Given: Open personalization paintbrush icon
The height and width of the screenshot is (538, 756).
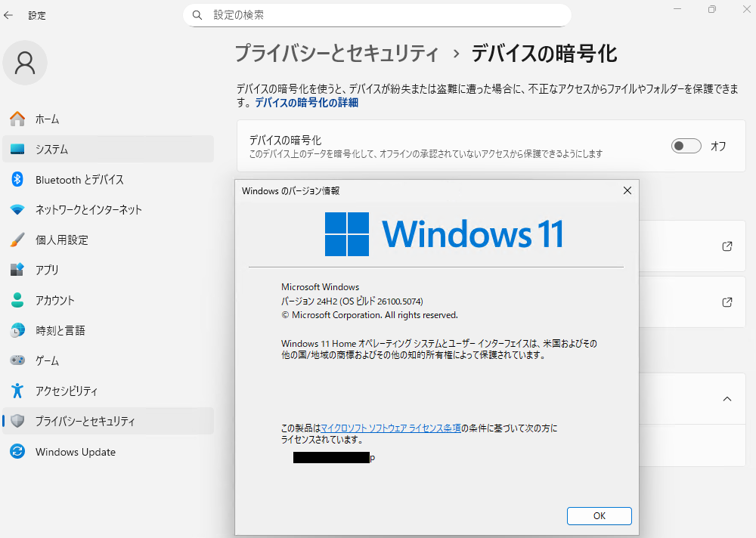Looking at the screenshot, I should (x=17, y=240).
